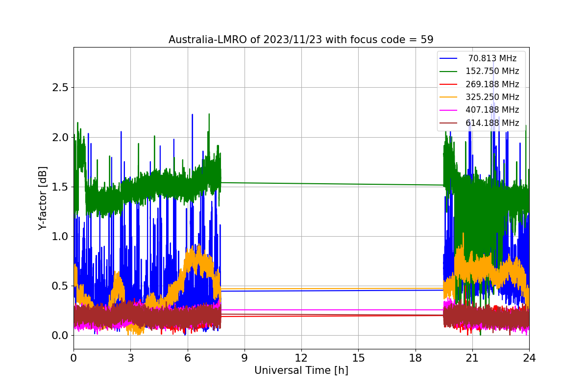Select the 325.250 MHz legend label

click(492, 97)
